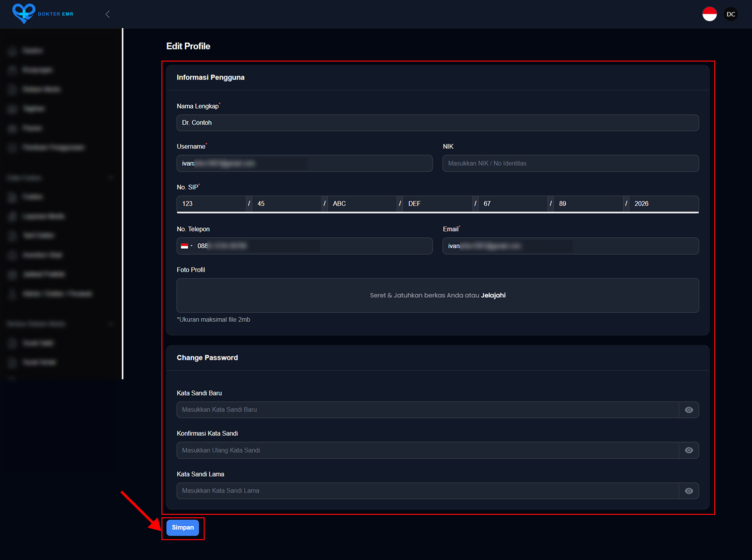This screenshot has width=752, height=560.
Task: Edit SIP segment containing 2026
Action: 664,204
